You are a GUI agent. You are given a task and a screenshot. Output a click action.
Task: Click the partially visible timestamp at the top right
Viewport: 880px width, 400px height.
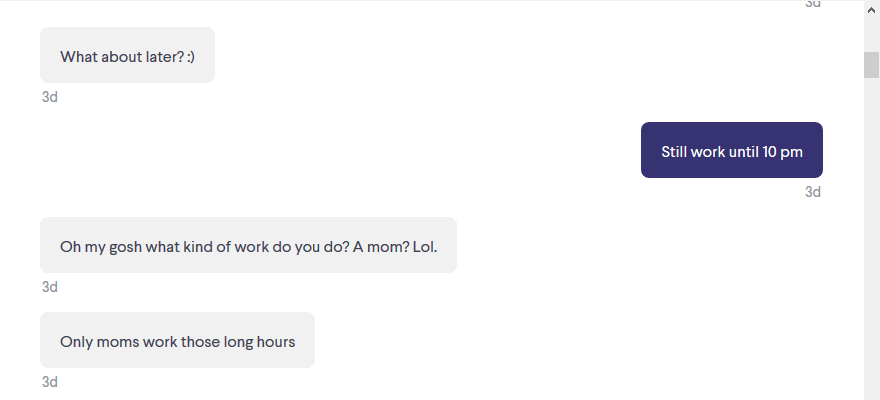813,3
